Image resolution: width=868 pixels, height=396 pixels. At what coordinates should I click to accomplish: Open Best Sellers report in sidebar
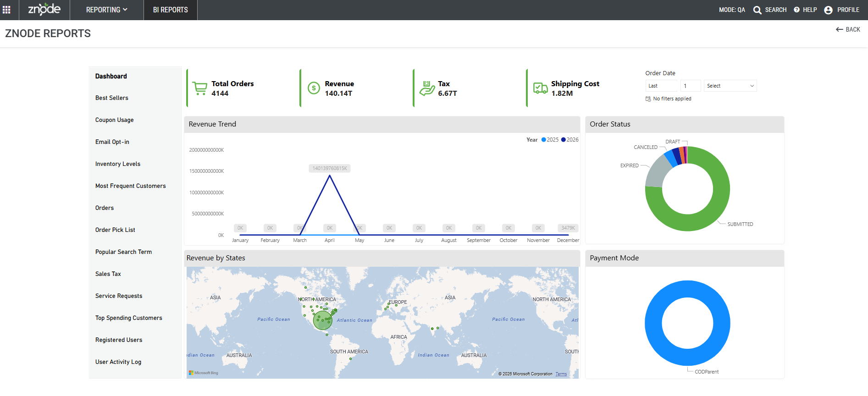coord(112,98)
